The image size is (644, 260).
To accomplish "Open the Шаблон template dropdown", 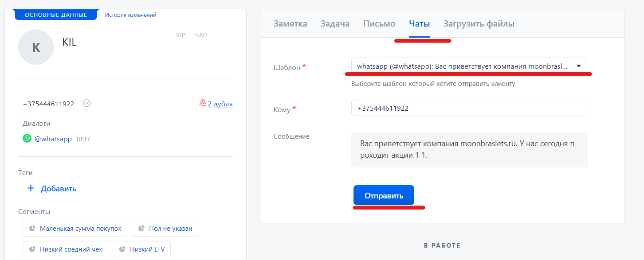I will pos(469,66).
